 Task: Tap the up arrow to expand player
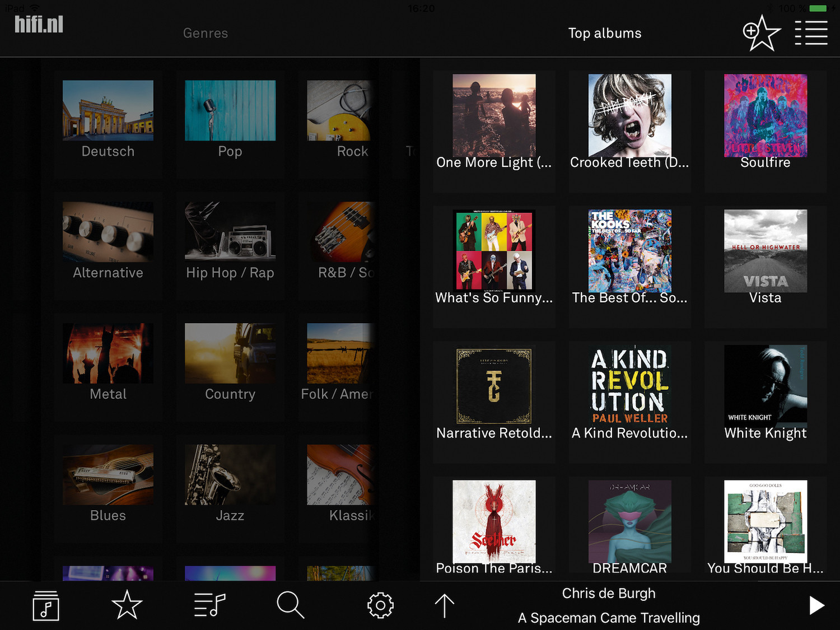click(445, 606)
